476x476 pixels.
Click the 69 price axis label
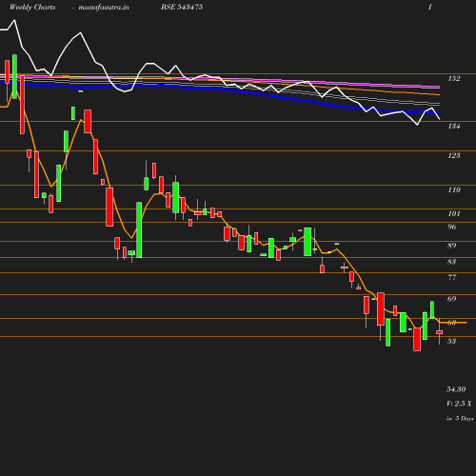pyautogui.click(x=452, y=299)
